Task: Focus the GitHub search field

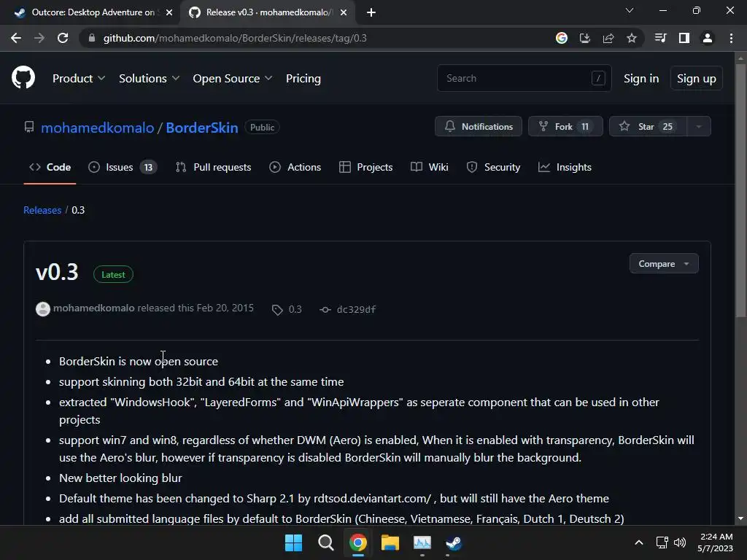Action: tap(524, 78)
